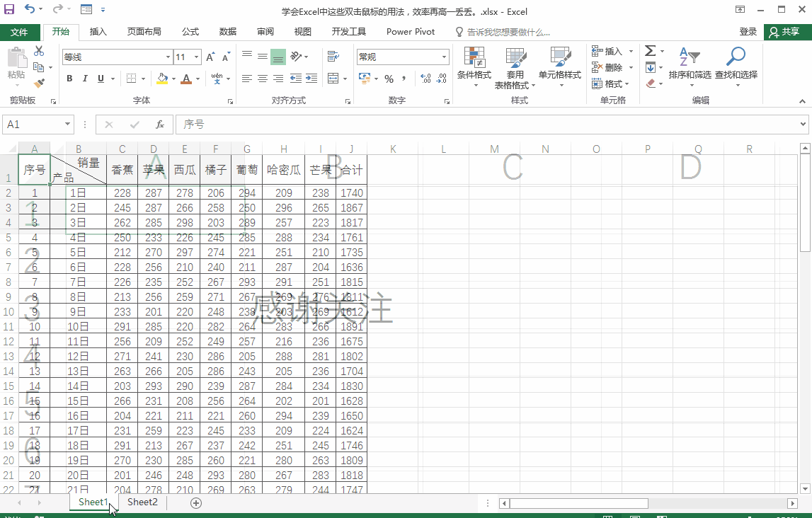Click the Paste clipboard icon

click(x=16, y=58)
